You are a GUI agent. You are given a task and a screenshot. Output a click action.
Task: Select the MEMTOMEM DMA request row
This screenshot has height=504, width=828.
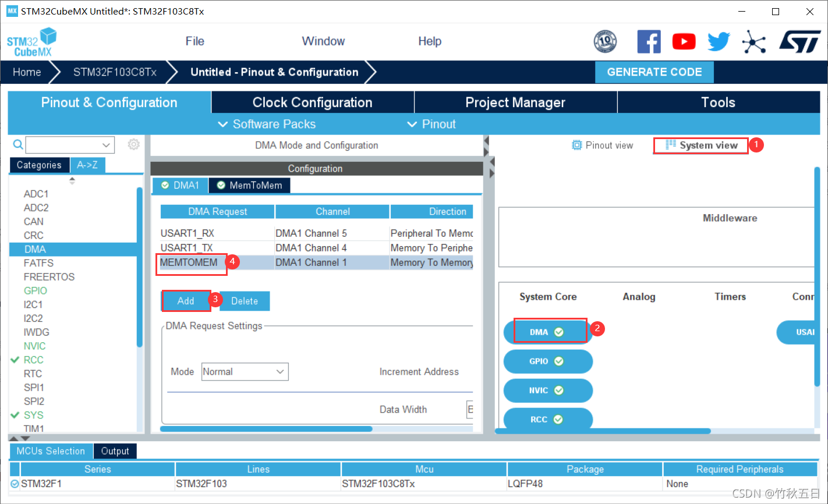coord(317,262)
